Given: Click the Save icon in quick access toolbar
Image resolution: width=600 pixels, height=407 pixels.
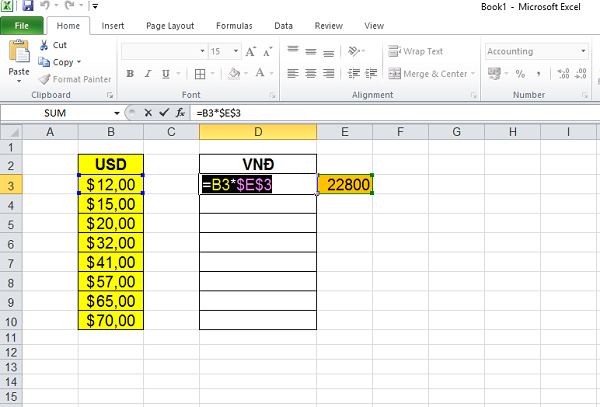Looking at the screenshot, I should (28, 6).
